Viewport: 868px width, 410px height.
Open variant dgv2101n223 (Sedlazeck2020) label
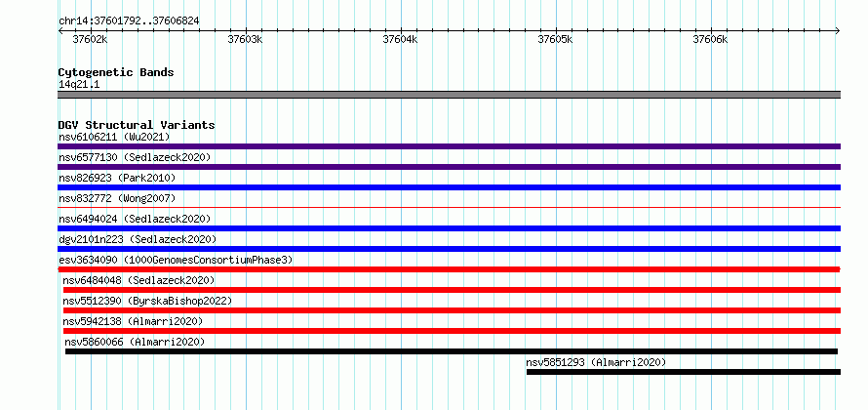click(x=138, y=239)
